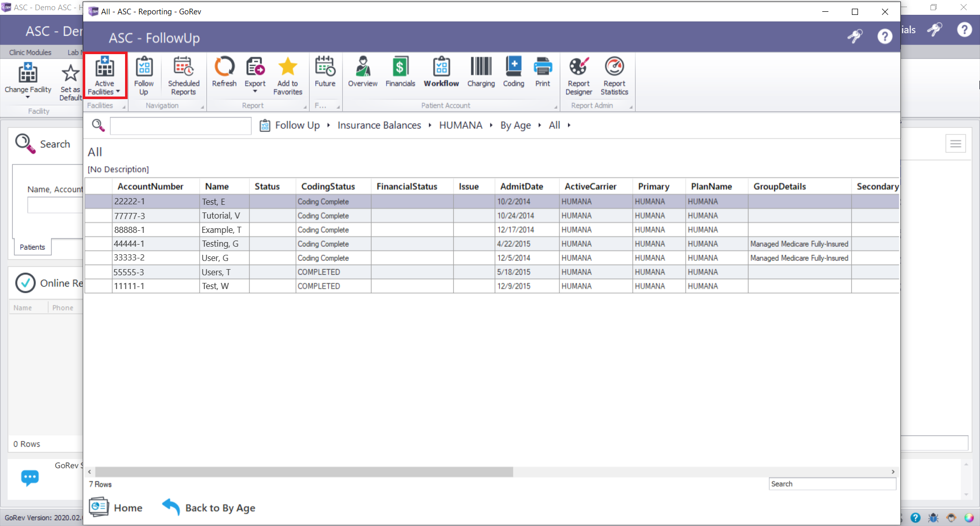Sort by ActiveCarrier column header

[596, 186]
